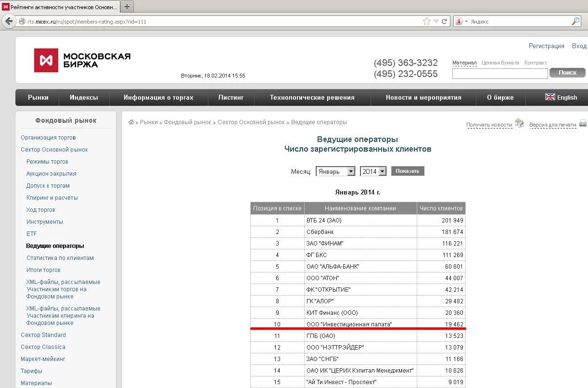The width and height of the screenshot is (588, 388).
Task: Click into the site search input field
Action: tap(500, 73)
